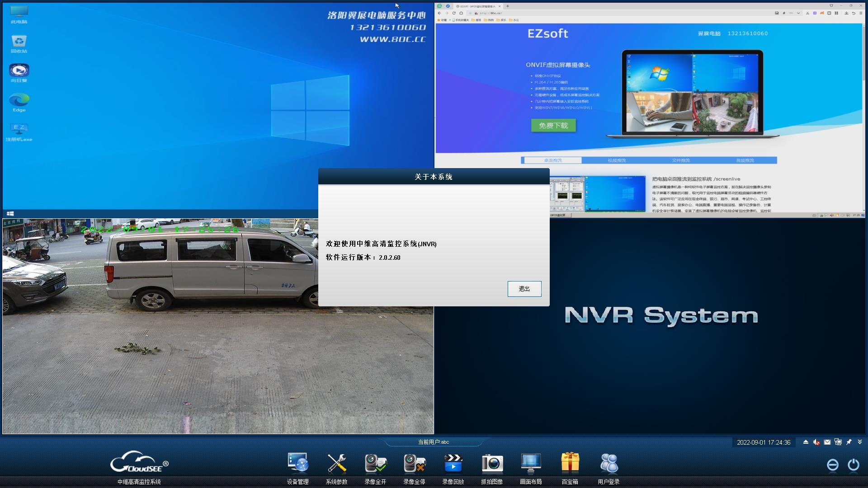Click 抓拍图像 snapshot camera icon
The height and width of the screenshot is (488, 868).
tap(492, 464)
